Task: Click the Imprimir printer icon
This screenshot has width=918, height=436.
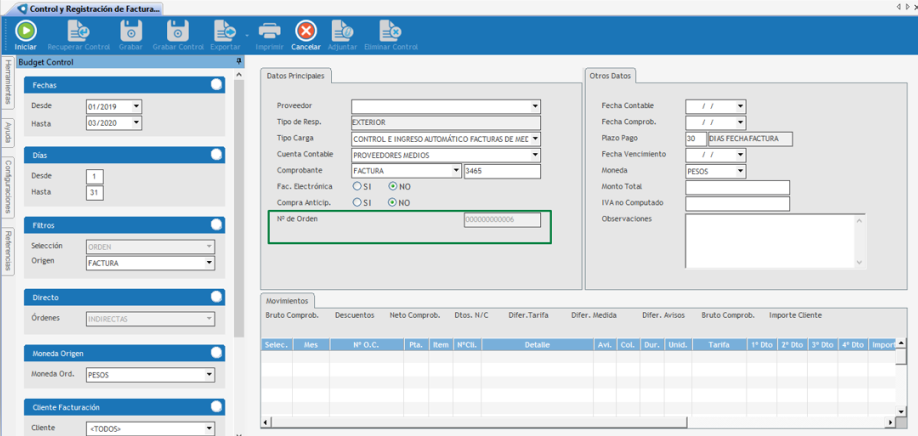Action: click(269, 31)
